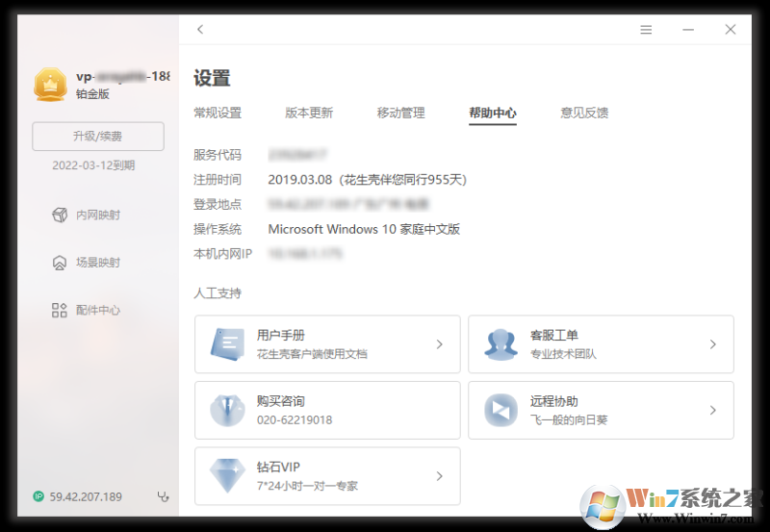This screenshot has height=532, width=770.
Task: Expand the 客服工单 chevron arrow
Action: tap(713, 344)
